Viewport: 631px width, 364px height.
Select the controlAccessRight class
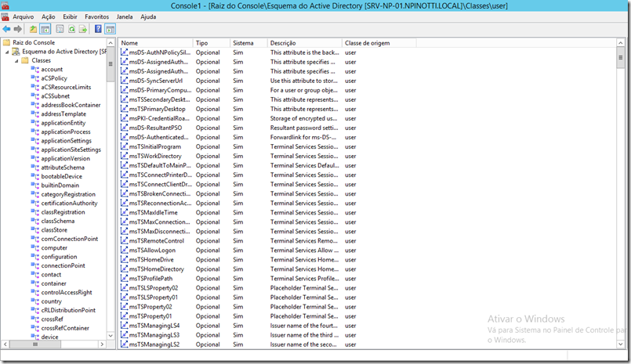pyautogui.click(x=67, y=293)
